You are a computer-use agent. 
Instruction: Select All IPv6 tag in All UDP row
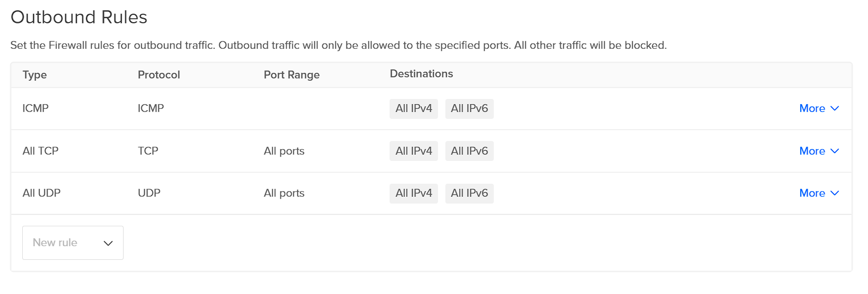click(469, 193)
